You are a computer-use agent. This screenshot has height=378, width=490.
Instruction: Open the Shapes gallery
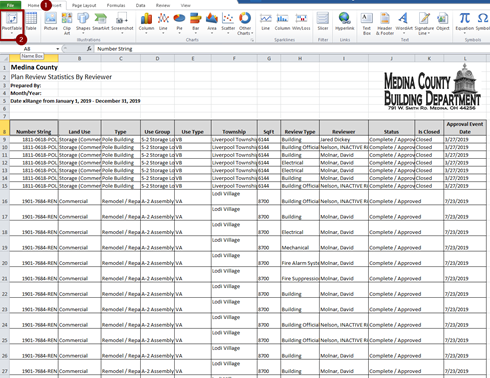[83, 22]
